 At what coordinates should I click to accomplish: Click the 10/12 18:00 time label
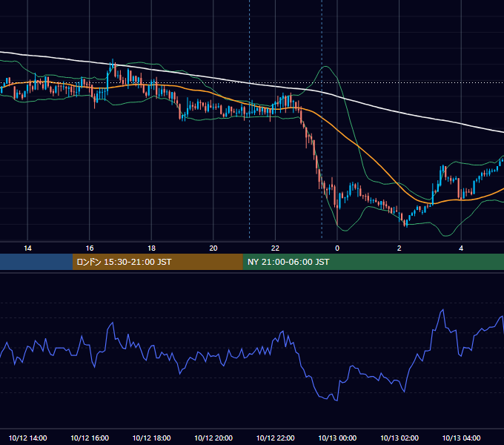pyautogui.click(x=151, y=438)
